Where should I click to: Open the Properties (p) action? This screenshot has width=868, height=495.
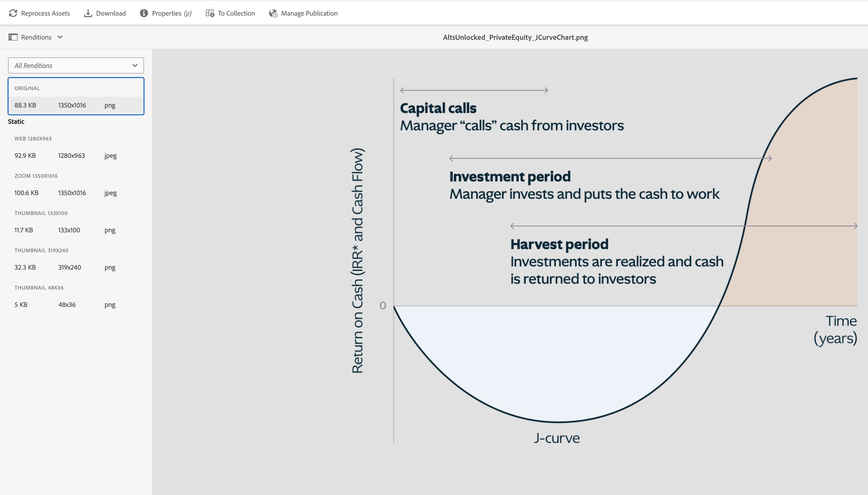click(x=171, y=13)
